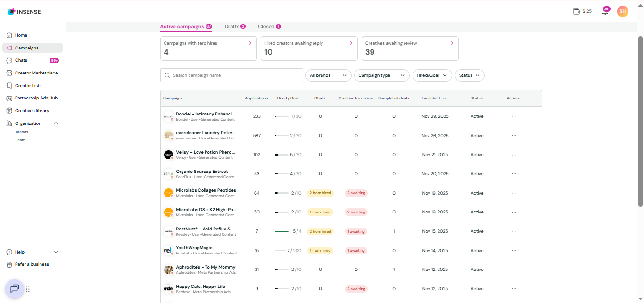Click the Aphrodite's campaign thumbnail
644x303 pixels.
click(x=168, y=270)
